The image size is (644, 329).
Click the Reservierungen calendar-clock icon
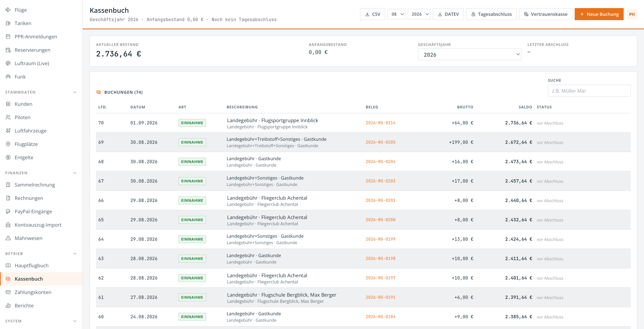(x=8, y=50)
